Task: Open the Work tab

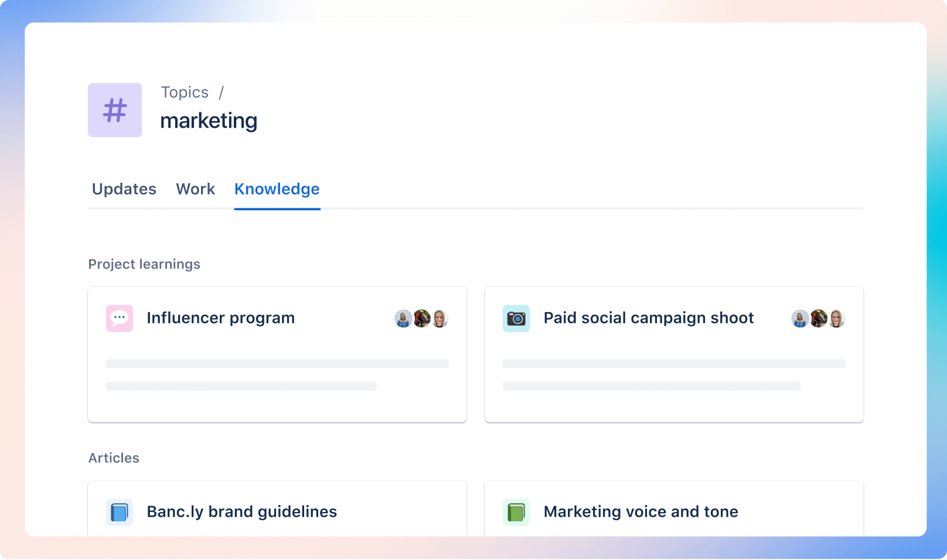Action: click(x=195, y=189)
